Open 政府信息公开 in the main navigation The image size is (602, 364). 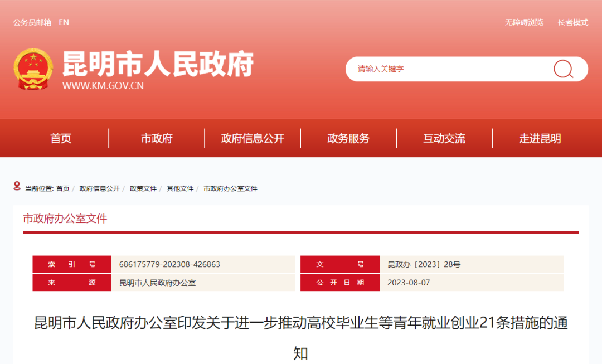pos(253,139)
